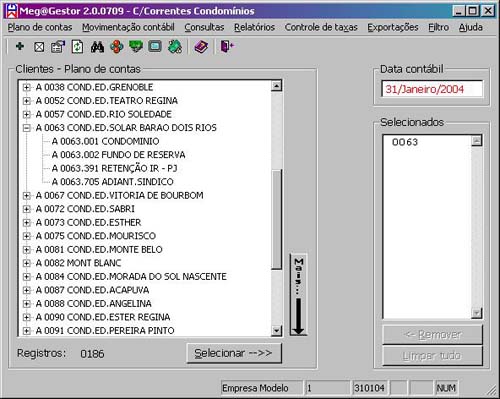Collapse the 0063 SOLAR BARAO DOIS RIOS node
Viewport: 500px width, 399px height.
27,128
